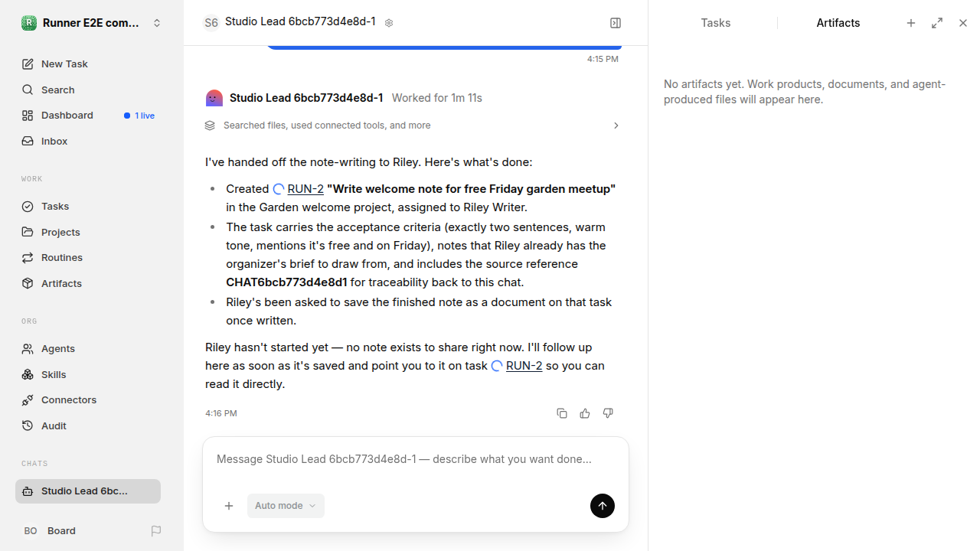Open the Projects folder icon
The image size is (980, 551).
28,232
